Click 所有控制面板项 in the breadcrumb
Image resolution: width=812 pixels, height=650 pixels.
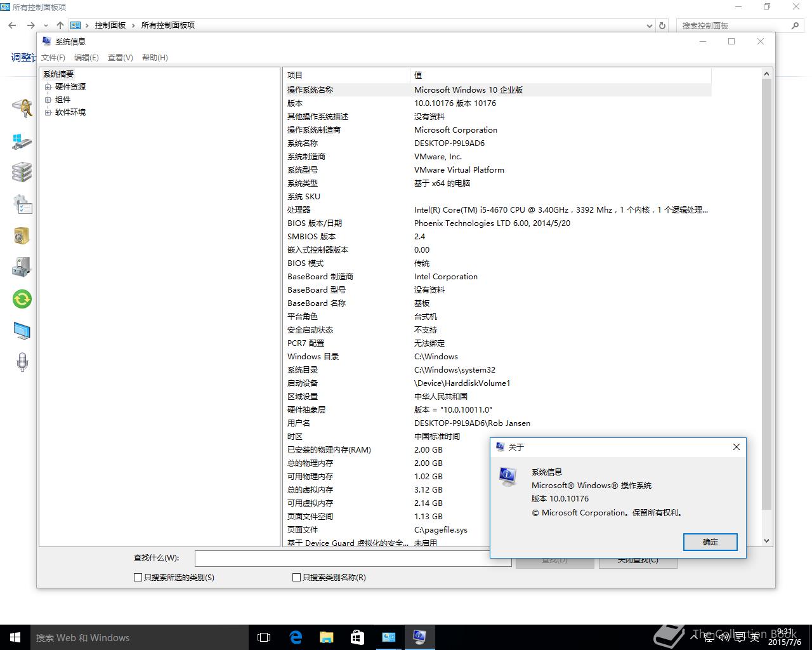click(167, 25)
